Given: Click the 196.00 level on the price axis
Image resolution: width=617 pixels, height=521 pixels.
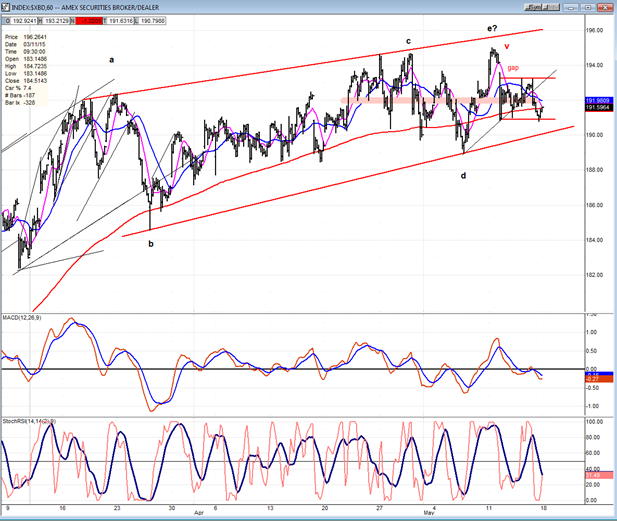Looking at the screenshot, I should click(594, 30).
